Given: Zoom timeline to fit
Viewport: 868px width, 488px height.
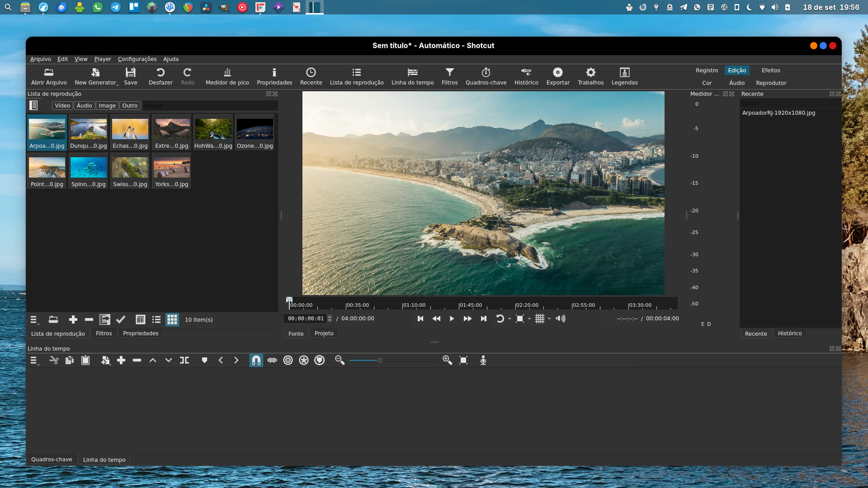Looking at the screenshot, I should tap(463, 360).
